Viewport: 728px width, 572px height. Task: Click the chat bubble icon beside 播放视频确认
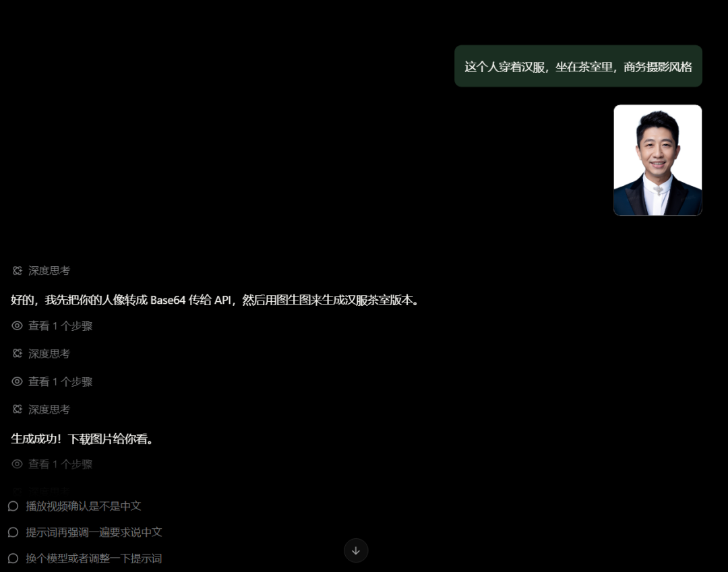13,506
